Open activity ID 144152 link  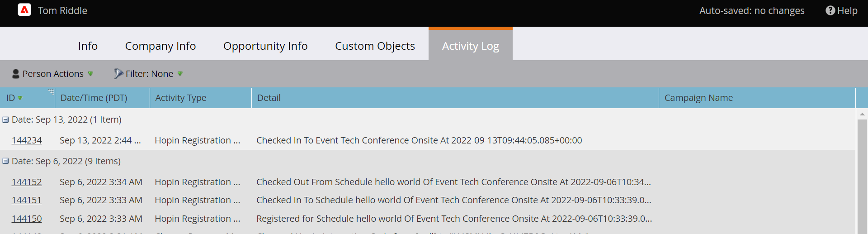click(x=27, y=182)
